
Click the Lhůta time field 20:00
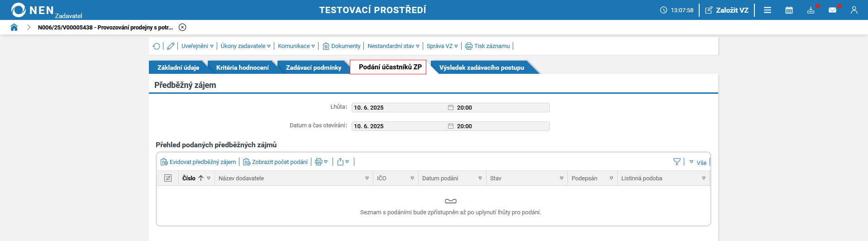[502, 108]
